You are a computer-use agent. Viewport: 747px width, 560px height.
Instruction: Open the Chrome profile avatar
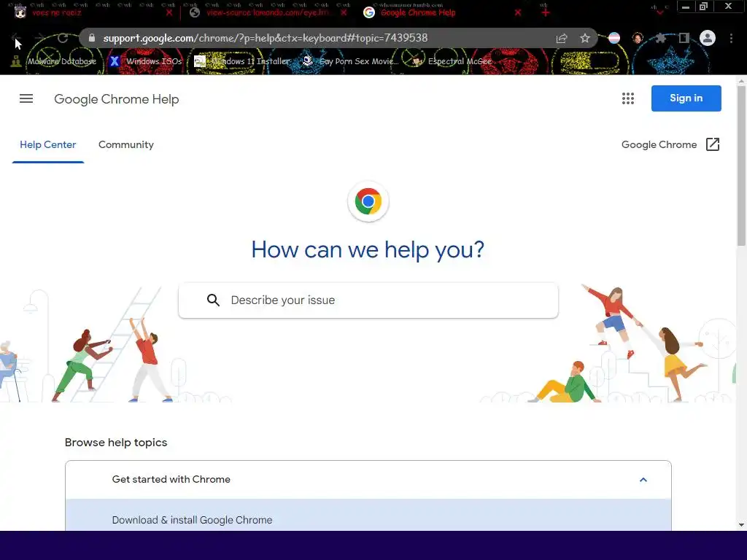pyautogui.click(x=708, y=38)
